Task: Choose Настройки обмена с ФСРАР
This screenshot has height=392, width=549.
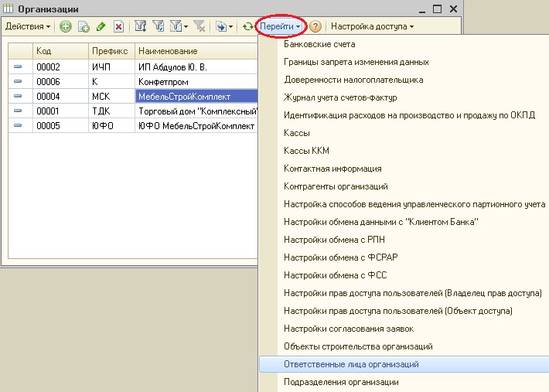Action: coord(404,257)
